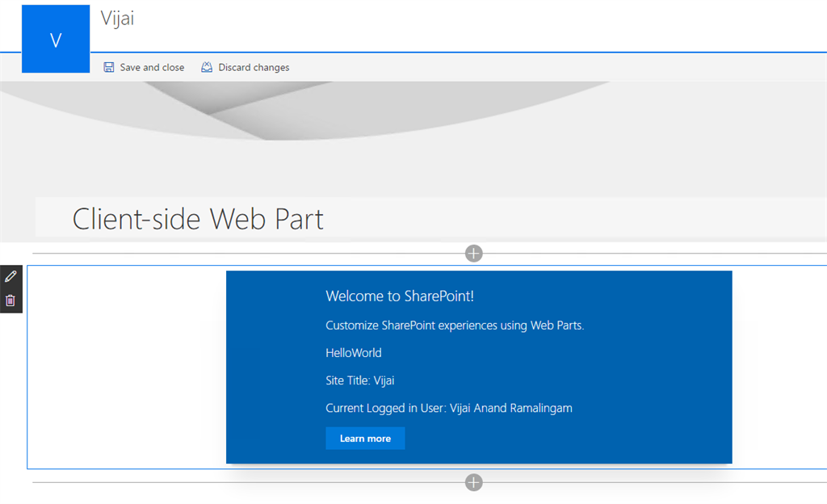Click the Learn more button

click(365, 438)
